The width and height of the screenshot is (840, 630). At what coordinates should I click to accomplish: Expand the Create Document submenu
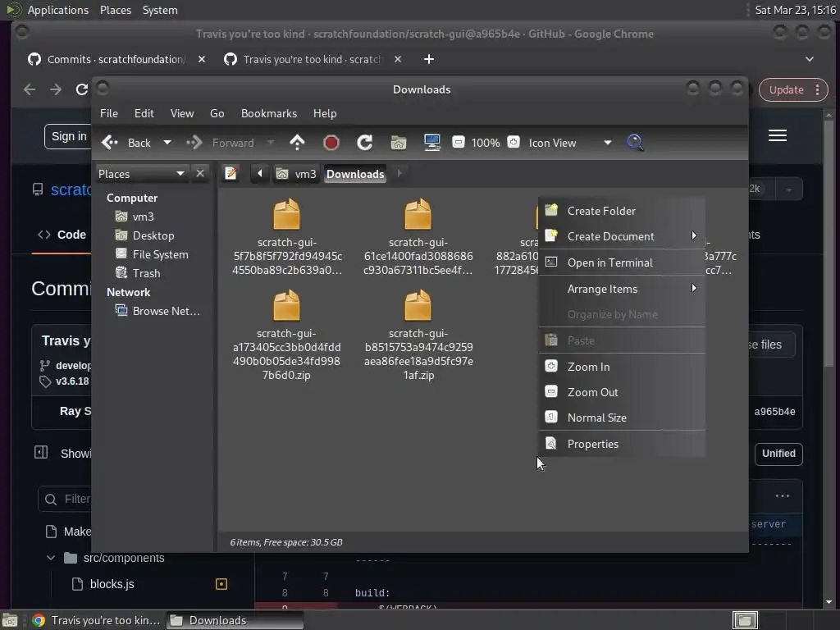[622, 236]
